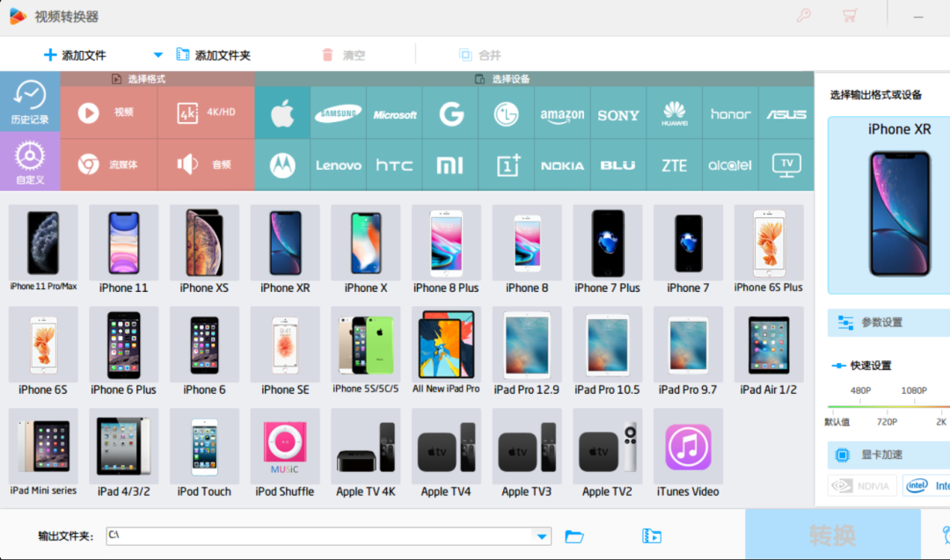Select the Apple TV 4K preset
Image resolution: width=950 pixels, height=560 pixels.
coord(365,453)
